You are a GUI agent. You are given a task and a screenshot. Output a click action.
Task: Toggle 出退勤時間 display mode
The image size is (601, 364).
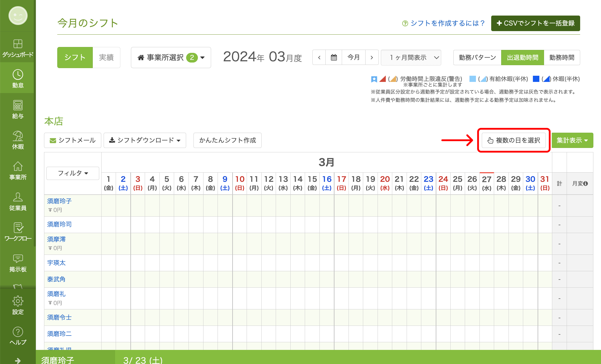[522, 58]
